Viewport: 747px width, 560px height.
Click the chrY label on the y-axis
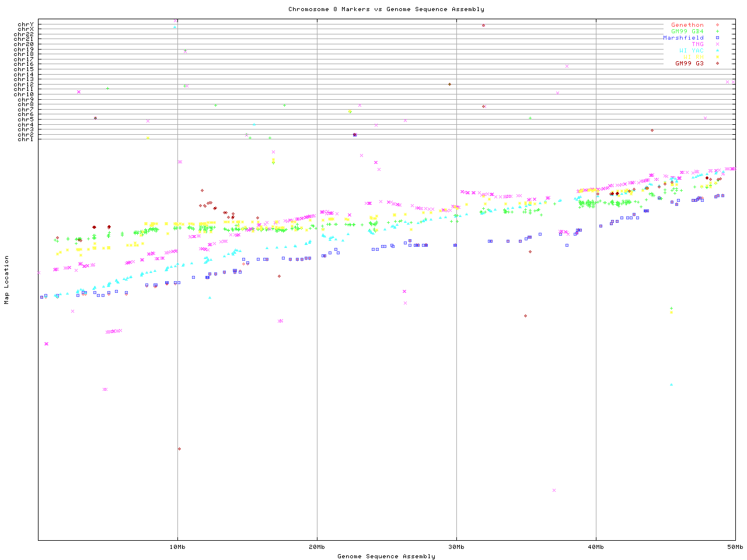[x=26, y=24]
